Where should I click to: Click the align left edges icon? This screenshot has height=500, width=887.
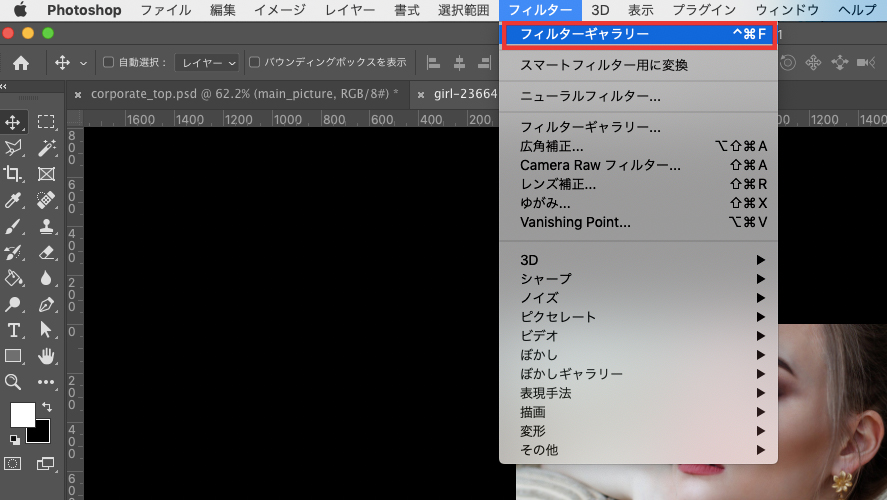click(x=433, y=62)
